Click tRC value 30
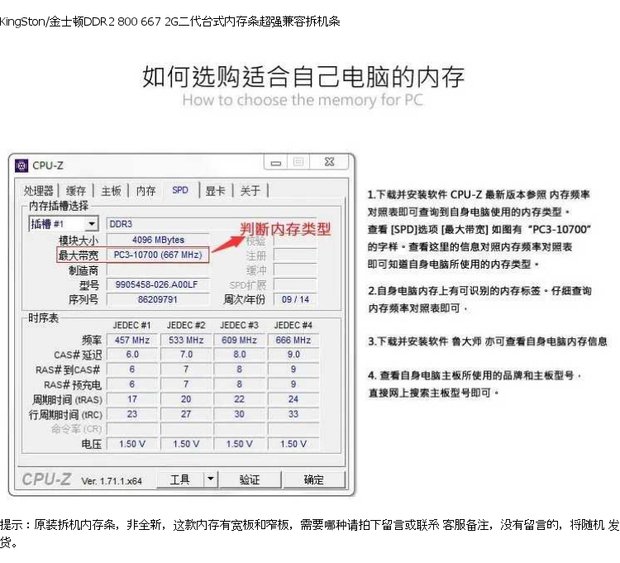 [239, 414]
